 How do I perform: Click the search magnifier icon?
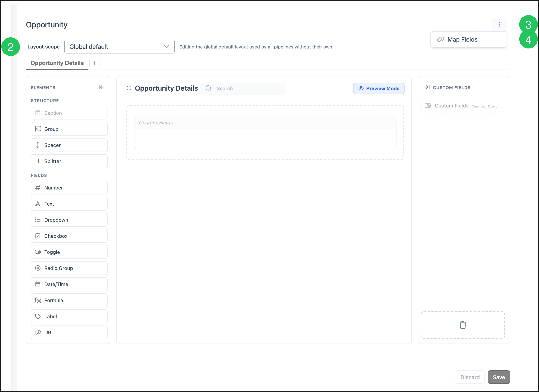coord(209,88)
